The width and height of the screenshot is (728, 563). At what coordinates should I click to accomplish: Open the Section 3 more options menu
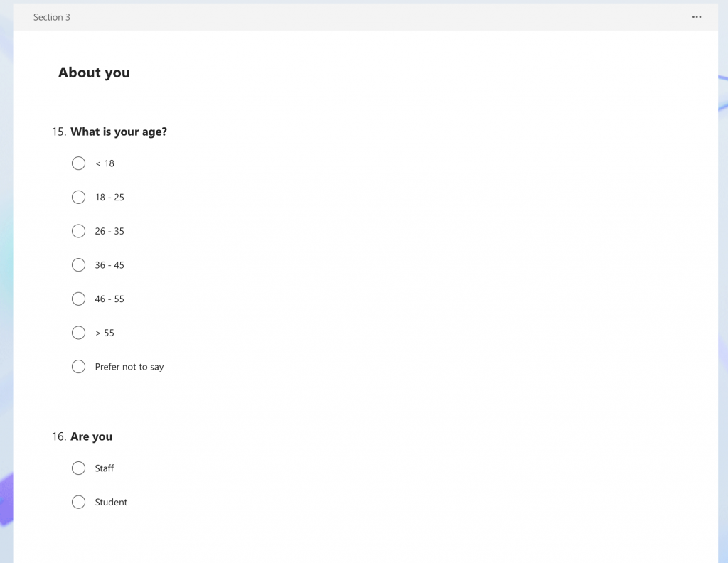click(697, 17)
